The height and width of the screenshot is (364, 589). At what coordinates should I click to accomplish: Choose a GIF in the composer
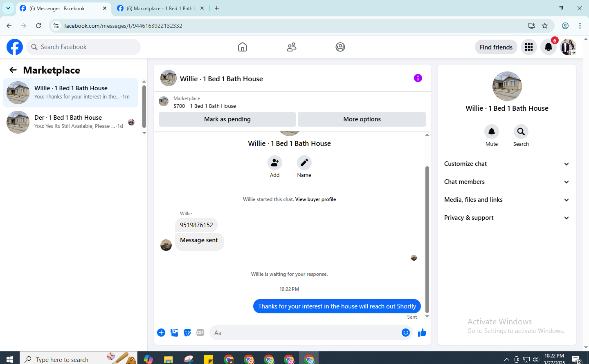200,333
